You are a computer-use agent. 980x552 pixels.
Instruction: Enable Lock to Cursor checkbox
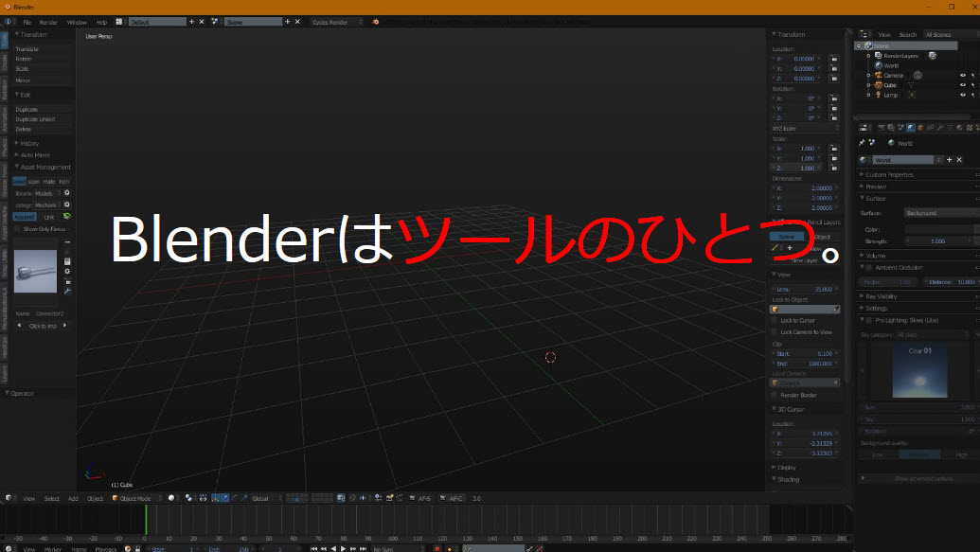point(775,320)
